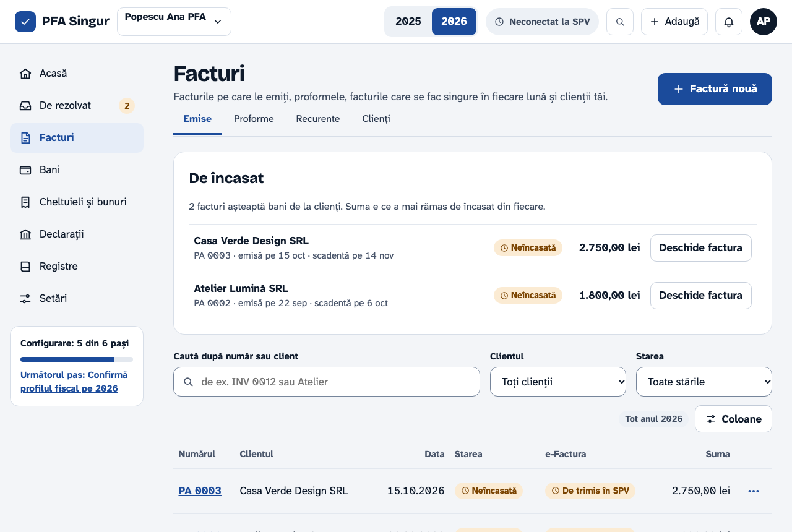This screenshot has width=792, height=532.
Task: Open the three-dot menu for the PA 0003 row
Action: [754, 491]
